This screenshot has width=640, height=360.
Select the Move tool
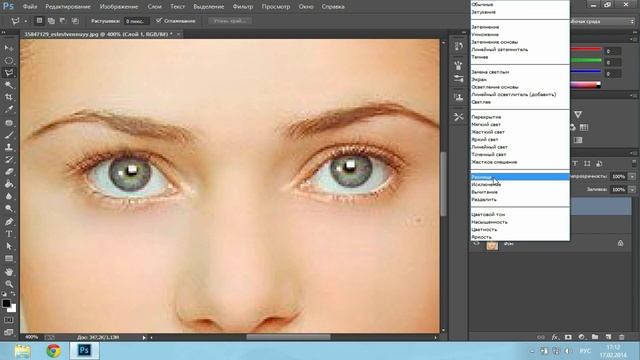coord(9,48)
